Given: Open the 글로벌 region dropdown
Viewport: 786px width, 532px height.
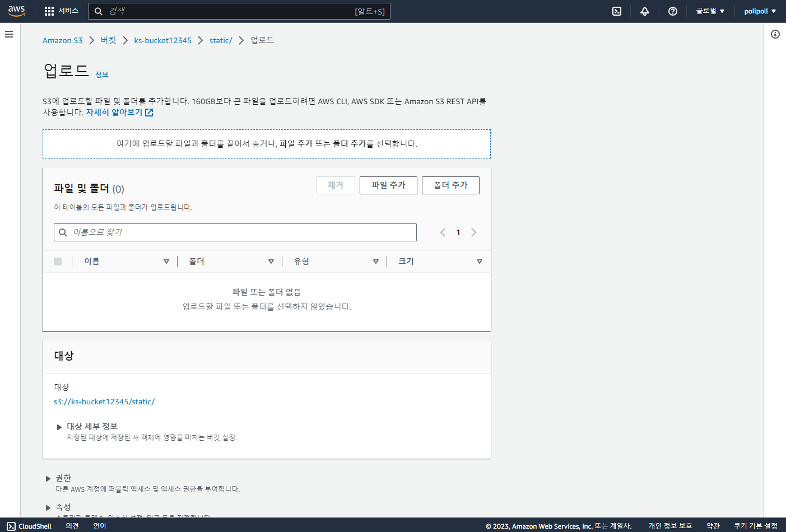Looking at the screenshot, I should pos(710,11).
